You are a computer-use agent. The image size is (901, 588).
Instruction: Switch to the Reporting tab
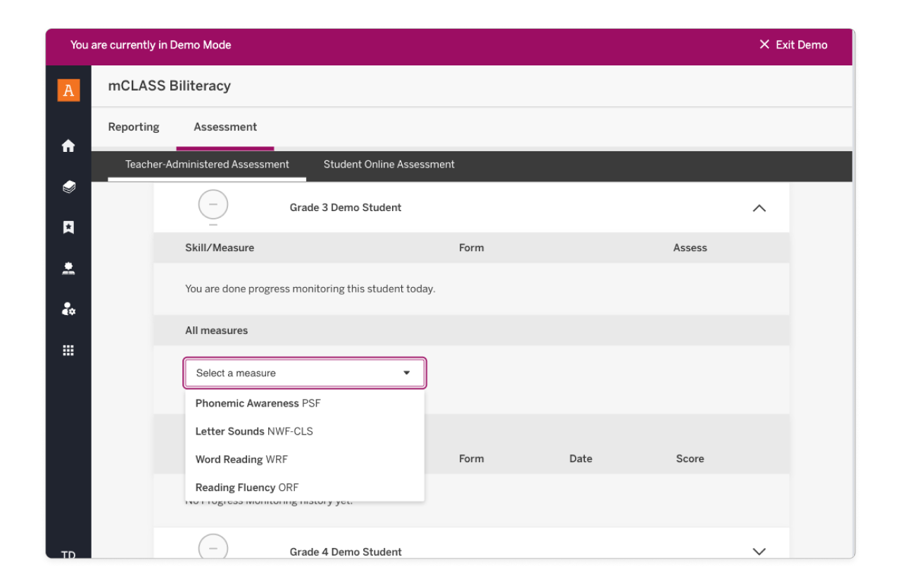pos(134,127)
